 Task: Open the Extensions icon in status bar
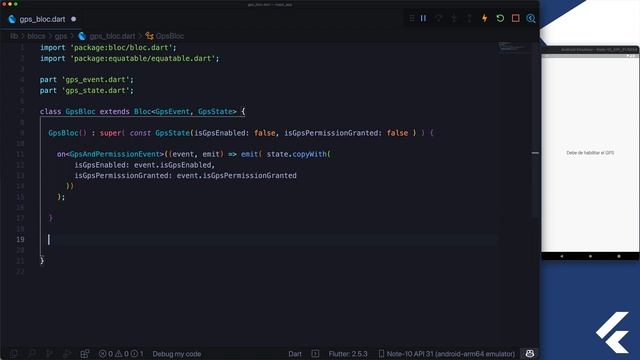click(x=84, y=353)
